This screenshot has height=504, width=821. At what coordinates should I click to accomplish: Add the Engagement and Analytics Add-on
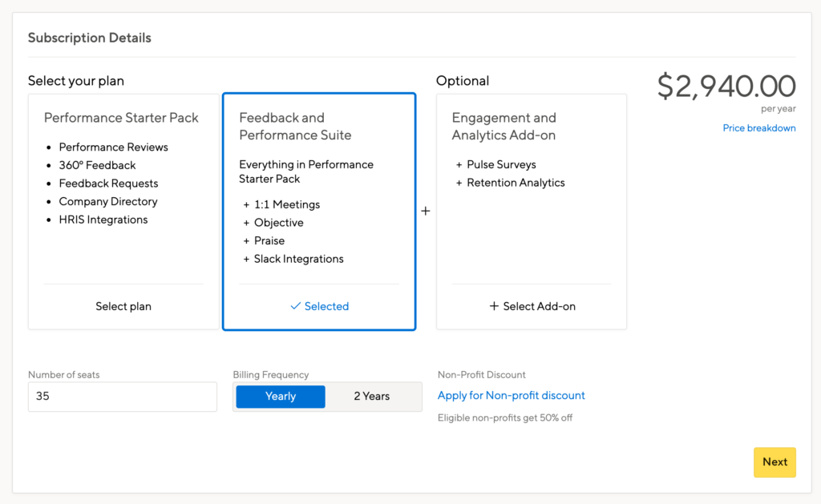click(x=532, y=306)
